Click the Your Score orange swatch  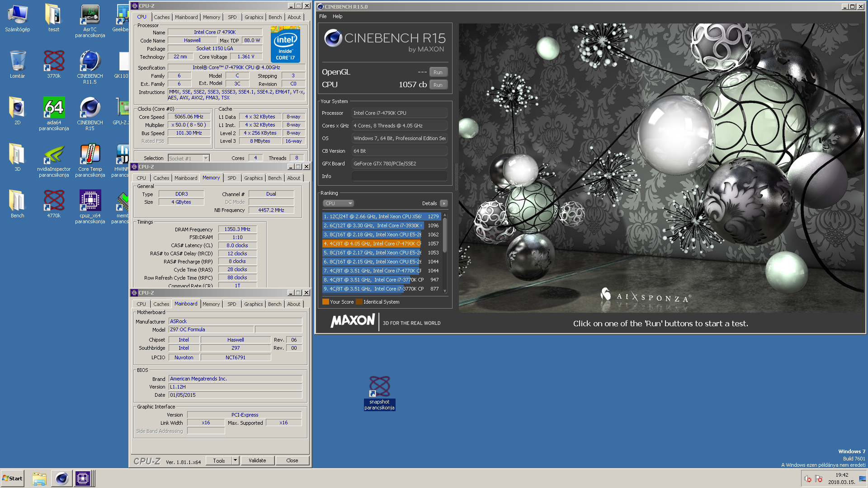pos(325,302)
